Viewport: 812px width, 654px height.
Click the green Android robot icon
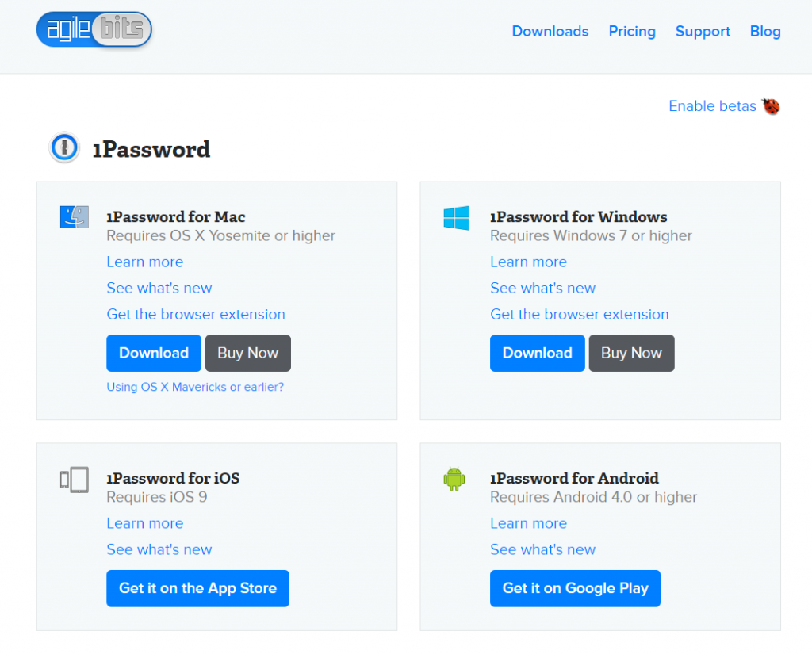click(x=454, y=479)
